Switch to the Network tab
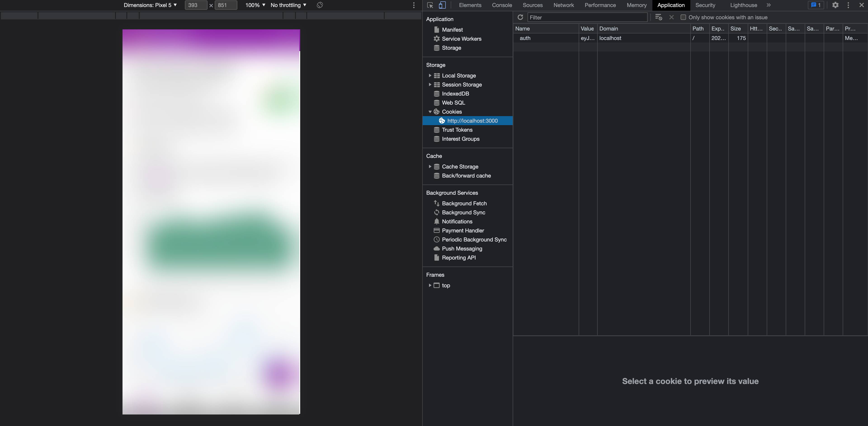Viewport: 868px width, 426px height. click(563, 5)
